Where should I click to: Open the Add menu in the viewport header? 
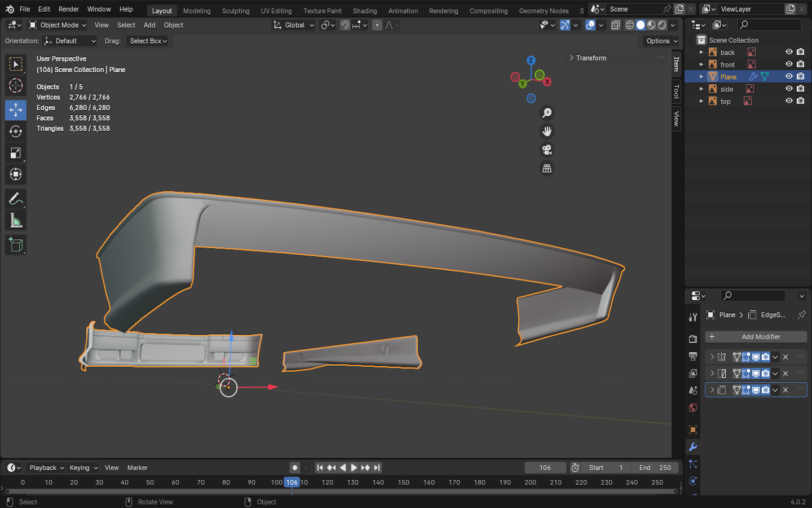(x=149, y=25)
